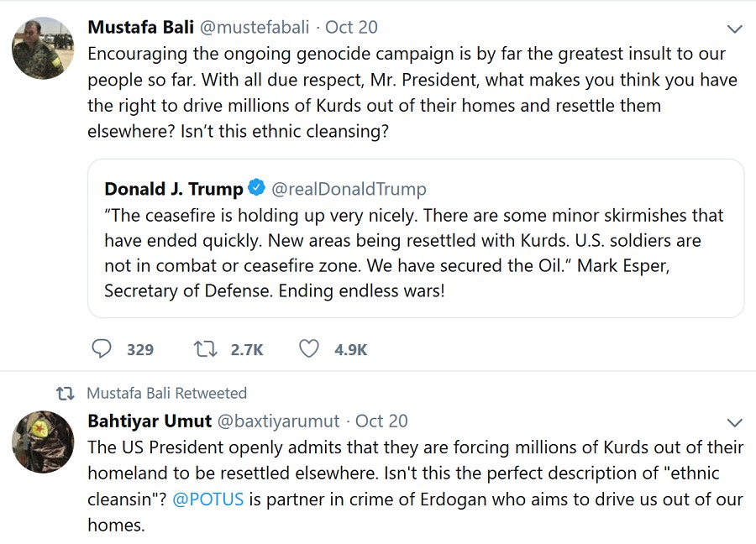The height and width of the screenshot is (544, 756).
Task: Open Oct 20 timestamp on Bahtiyar's tweet
Action: pos(381,421)
